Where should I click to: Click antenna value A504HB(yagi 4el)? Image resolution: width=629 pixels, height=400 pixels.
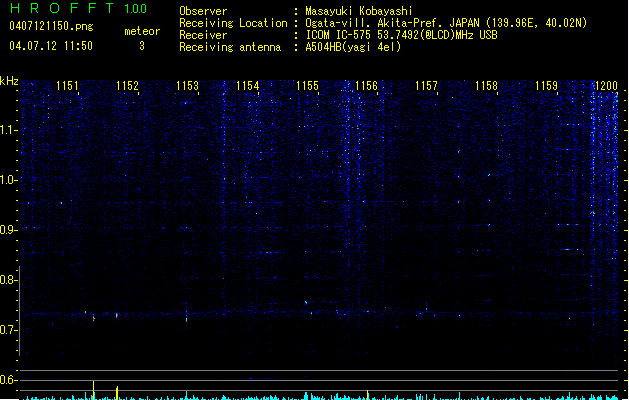tap(353, 47)
